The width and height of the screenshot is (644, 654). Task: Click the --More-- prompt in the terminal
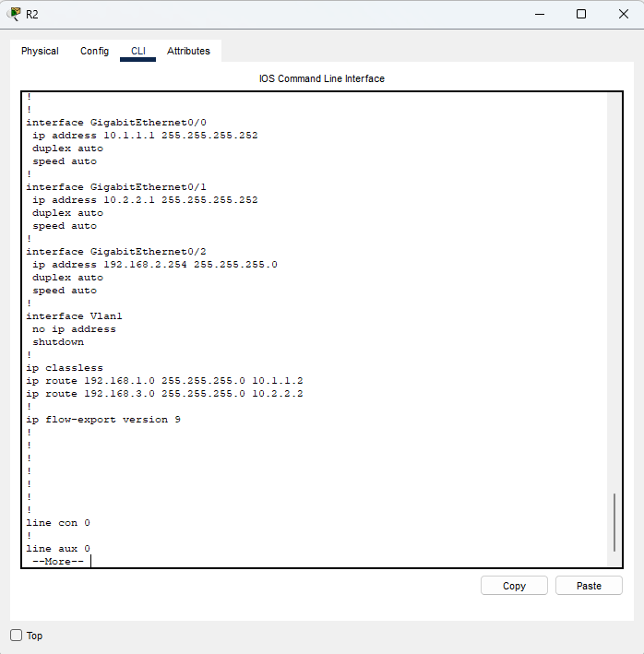pyautogui.click(x=58, y=562)
